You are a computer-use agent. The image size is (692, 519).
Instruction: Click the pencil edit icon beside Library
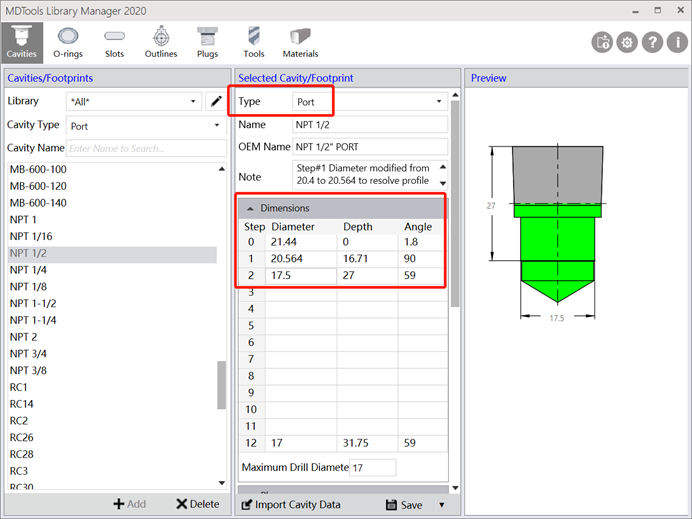coord(215,102)
